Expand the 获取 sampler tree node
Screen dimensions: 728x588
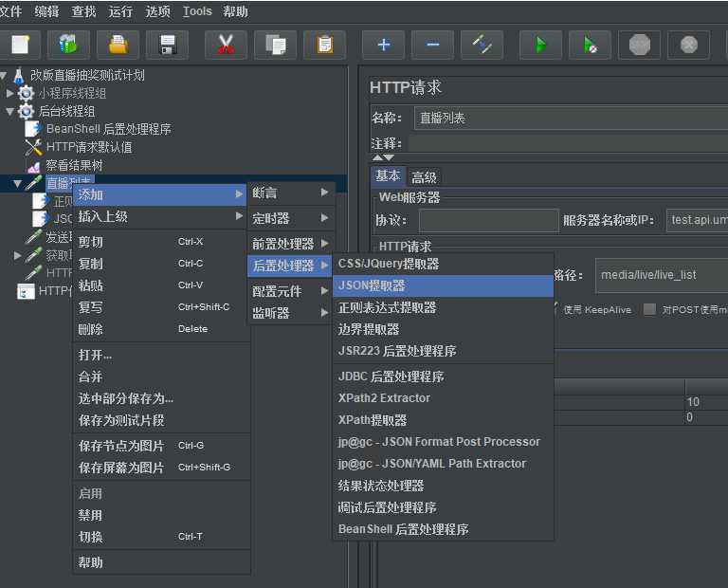pyautogui.click(x=18, y=255)
